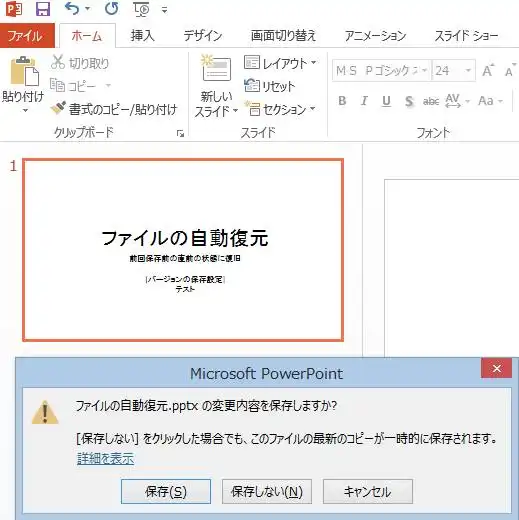
Task: Click the main slide editing area
Action: 452,267
